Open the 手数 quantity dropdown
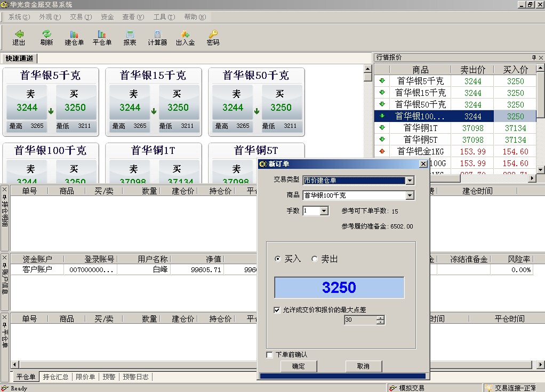Viewport: 545px width, 392px height. click(x=324, y=211)
